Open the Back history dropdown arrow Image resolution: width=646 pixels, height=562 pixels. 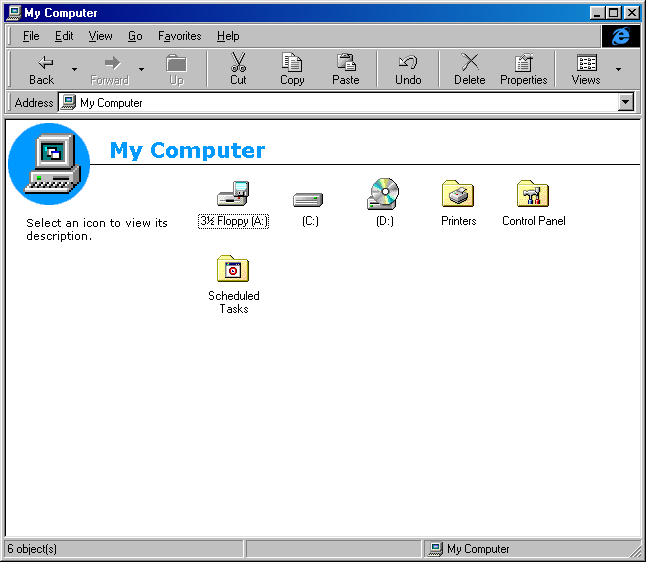[75, 69]
